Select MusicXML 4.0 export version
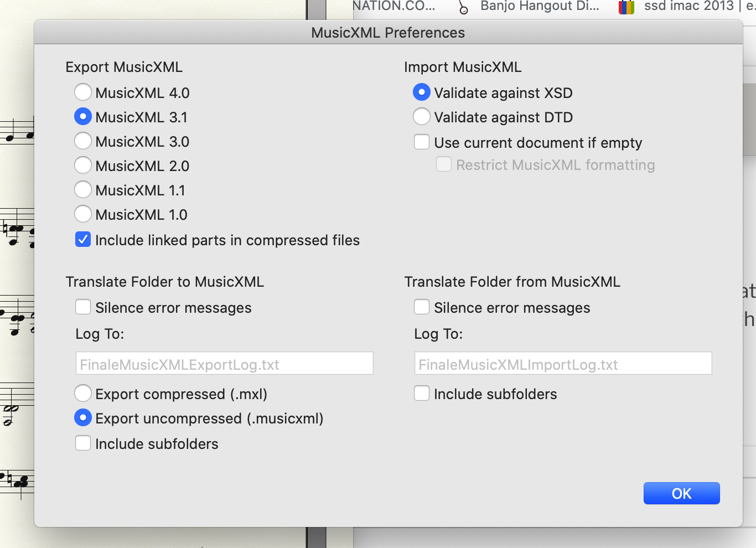This screenshot has width=756, height=548. pos(83,92)
